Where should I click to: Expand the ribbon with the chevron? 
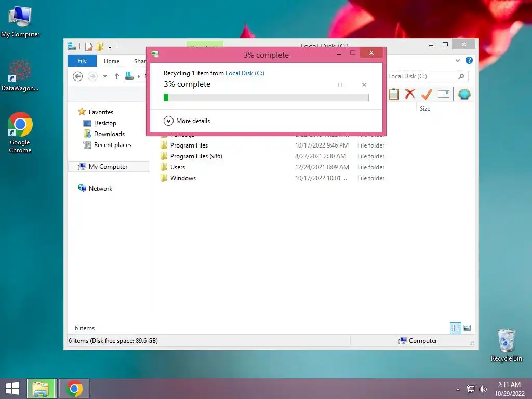pos(457,60)
